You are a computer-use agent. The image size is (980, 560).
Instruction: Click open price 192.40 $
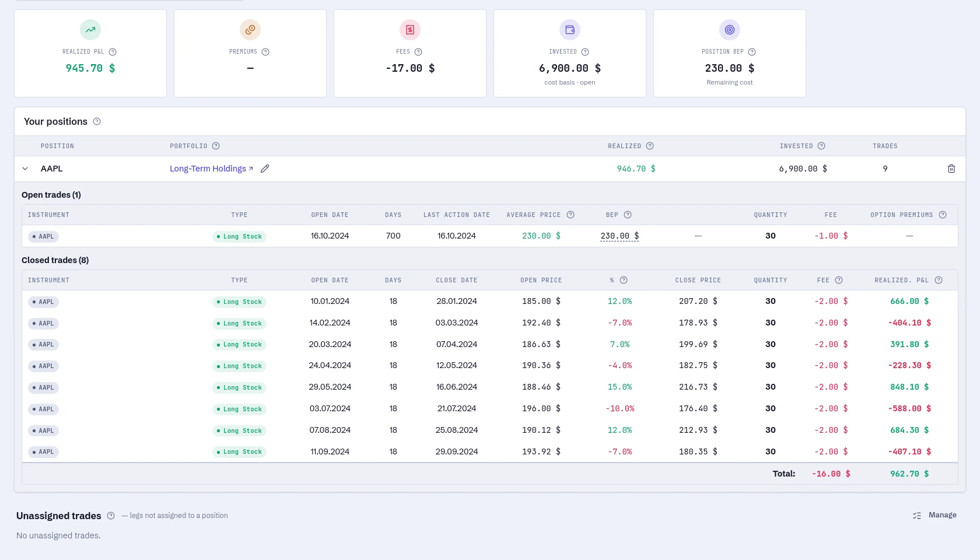coord(541,323)
